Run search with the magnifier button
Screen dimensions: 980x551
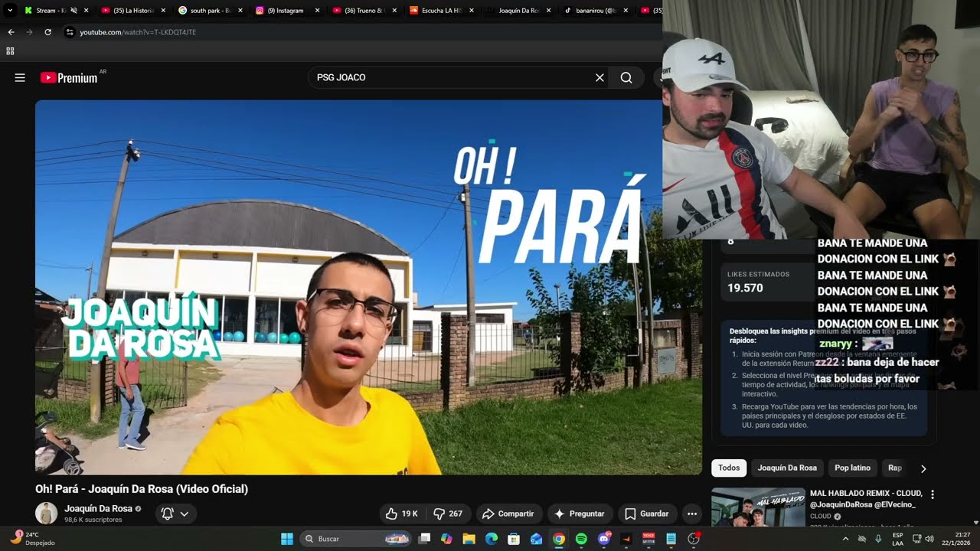pos(626,77)
